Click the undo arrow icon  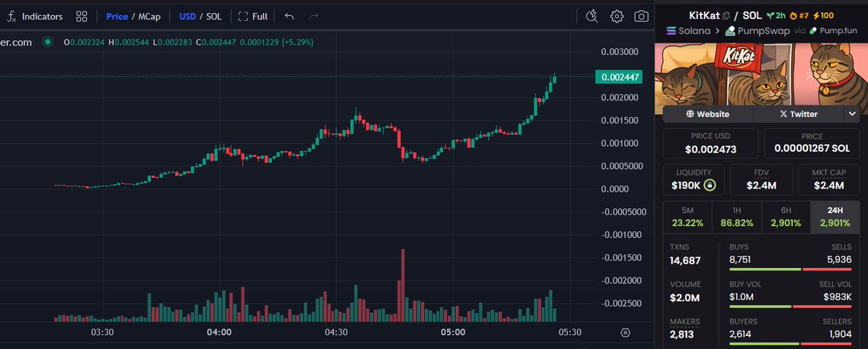pyautogui.click(x=289, y=16)
